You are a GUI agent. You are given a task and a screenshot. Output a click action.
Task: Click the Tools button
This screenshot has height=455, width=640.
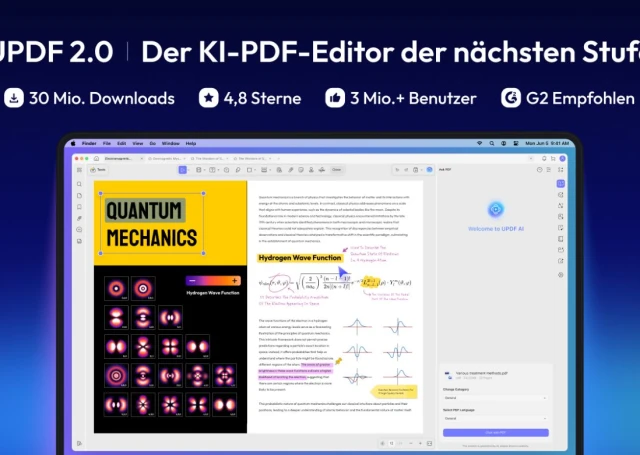[98, 170]
